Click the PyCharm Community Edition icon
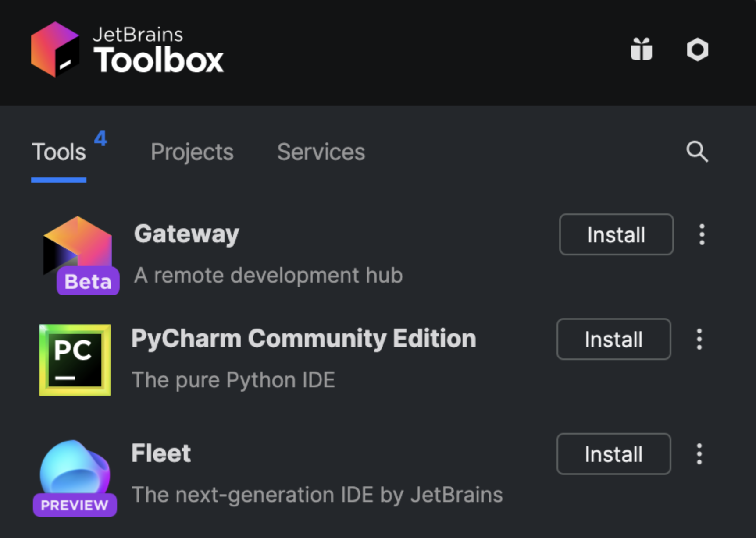The image size is (756, 538). click(75, 359)
